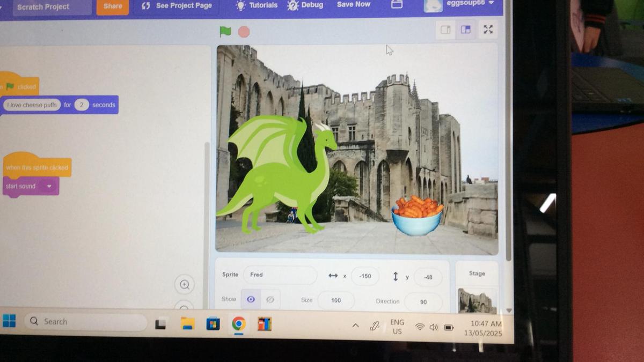Click the taskbar Search box
The image size is (644, 362).
tap(86, 321)
